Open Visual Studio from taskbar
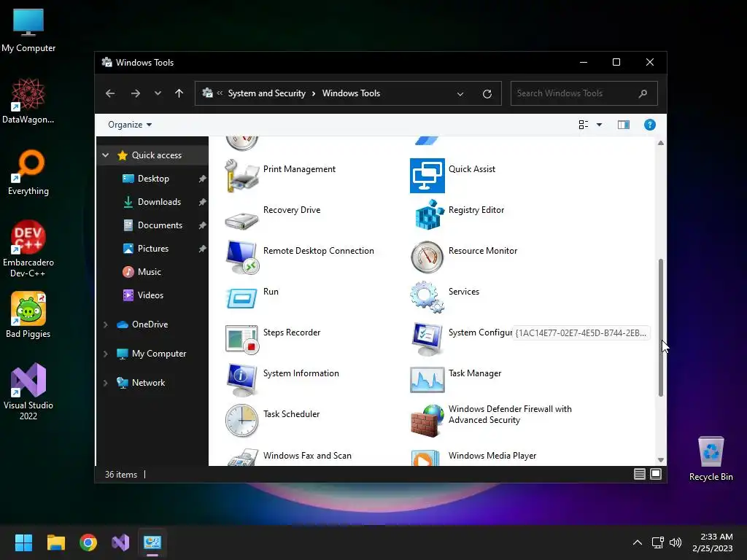This screenshot has width=747, height=560. [x=120, y=542]
